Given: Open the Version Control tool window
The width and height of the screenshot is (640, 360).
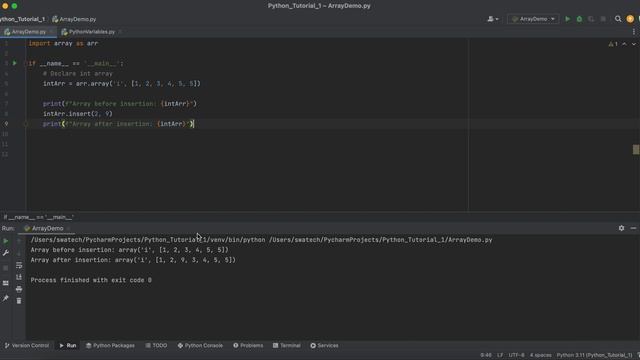Looking at the screenshot, I should click(27, 345).
